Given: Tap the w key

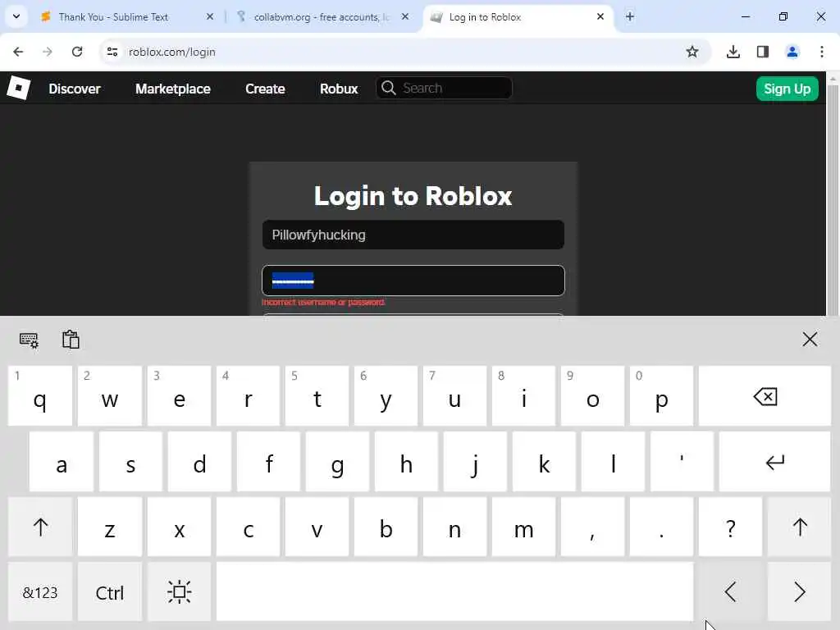Looking at the screenshot, I should click(109, 396).
